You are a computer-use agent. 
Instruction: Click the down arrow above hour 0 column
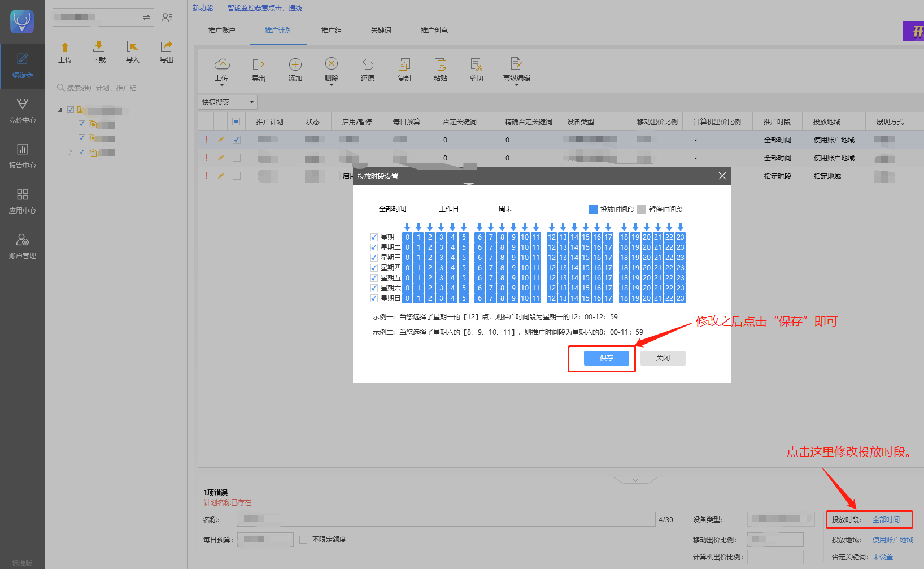tap(407, 227)
